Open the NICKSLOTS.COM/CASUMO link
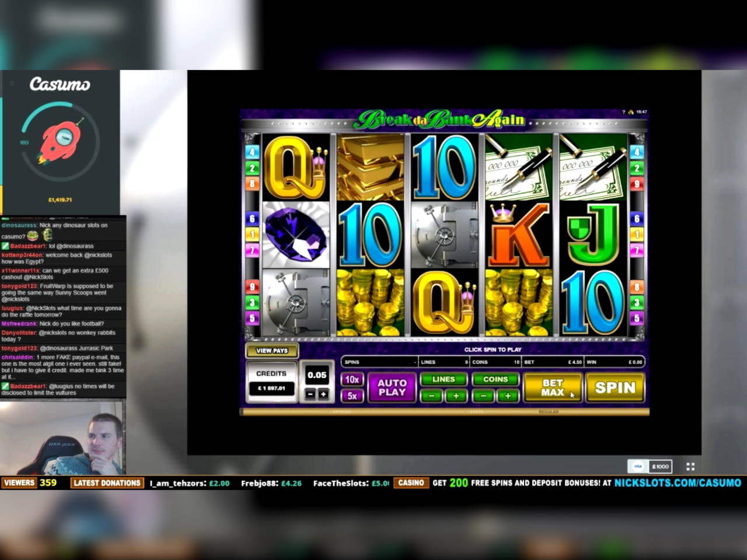Image resolution: width=747 pixels, height=560 pixels. click(678, 483)
